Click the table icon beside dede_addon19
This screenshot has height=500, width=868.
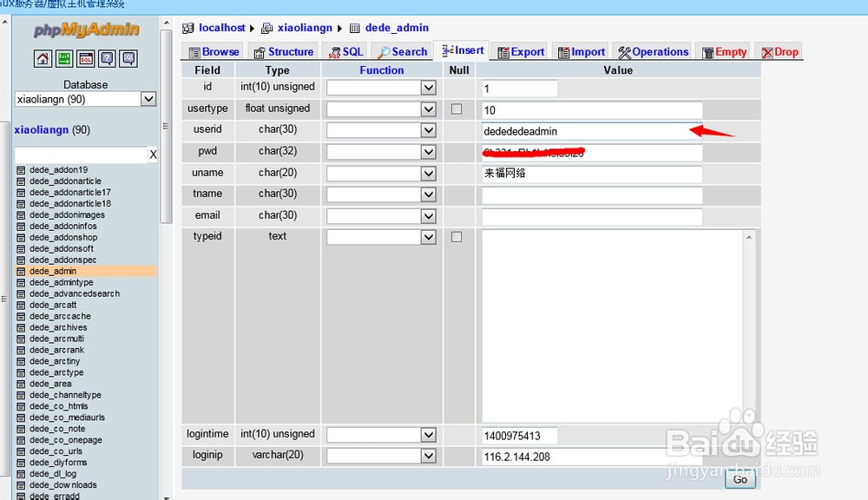[21, 170]
